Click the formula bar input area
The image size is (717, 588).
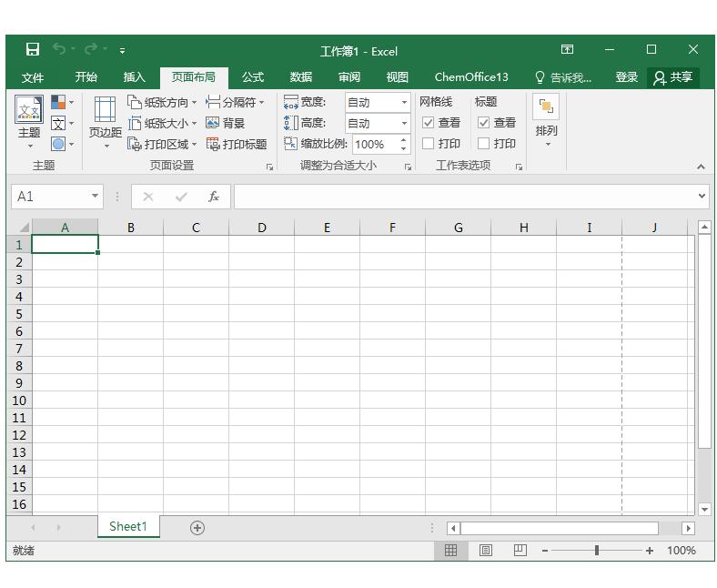tap(466, 197)
